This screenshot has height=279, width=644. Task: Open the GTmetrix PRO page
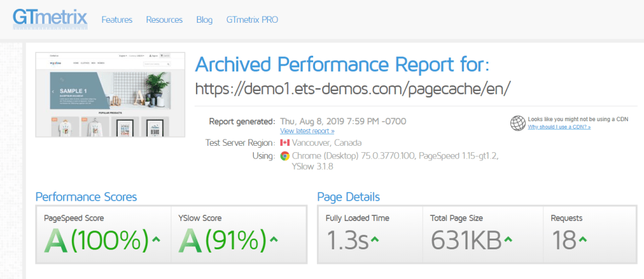[x=252, y=20]
